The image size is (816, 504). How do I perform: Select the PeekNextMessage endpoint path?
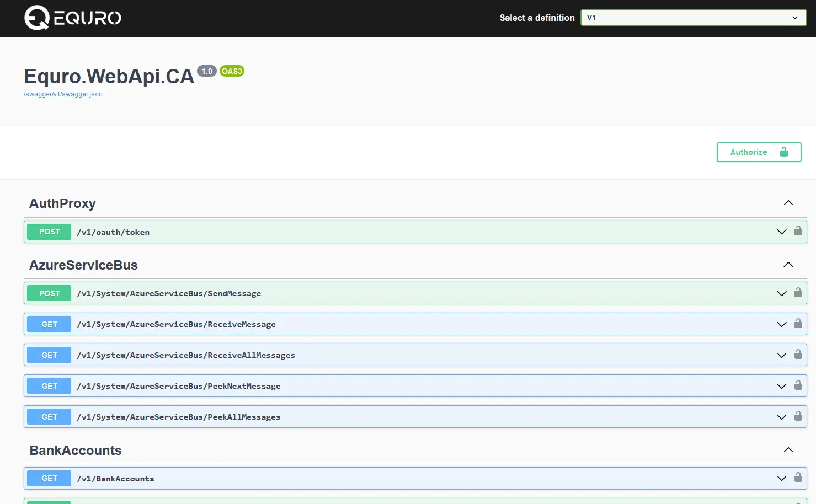click(179, 386)
